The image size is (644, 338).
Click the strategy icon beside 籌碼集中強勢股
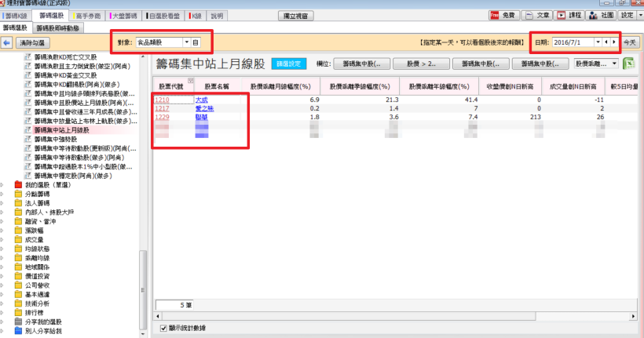28,139
